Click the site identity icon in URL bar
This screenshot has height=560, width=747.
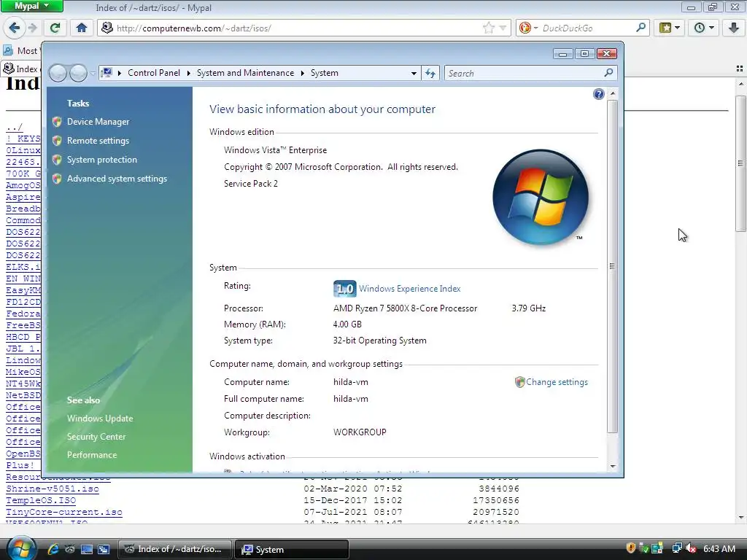coord(107,28)
